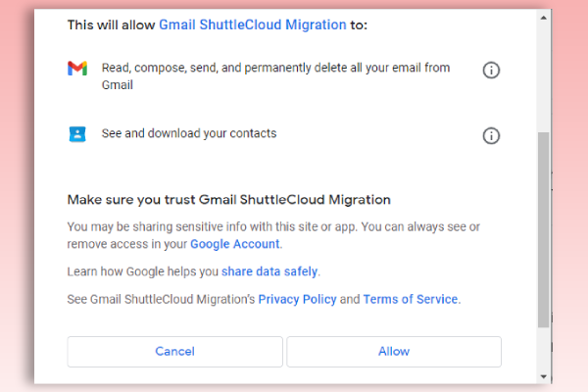The height and width of the screenshot is (392, 588).
Task: Follow the share data safely link
Action: pos(269,271)
